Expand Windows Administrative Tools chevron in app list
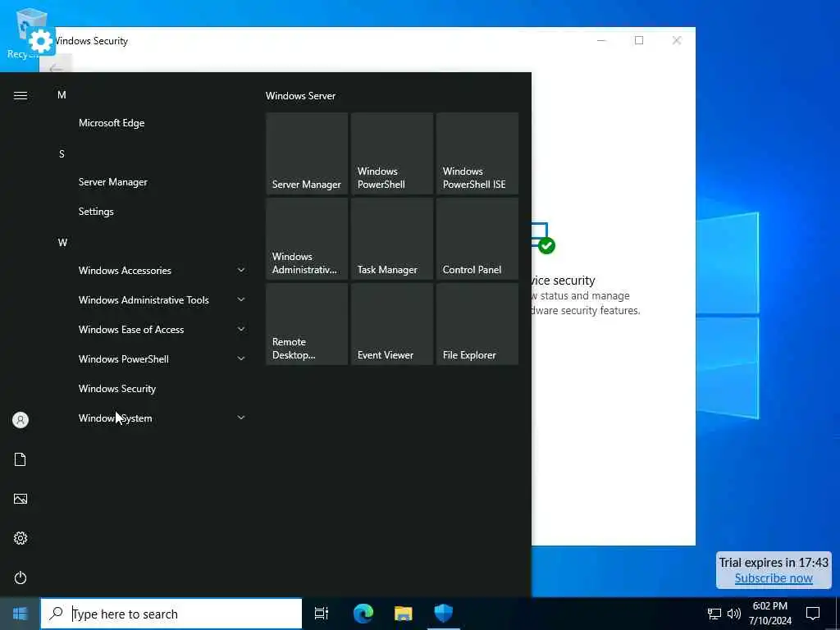Viewport: 840px width, 630px height. click(x=241, y=299)
